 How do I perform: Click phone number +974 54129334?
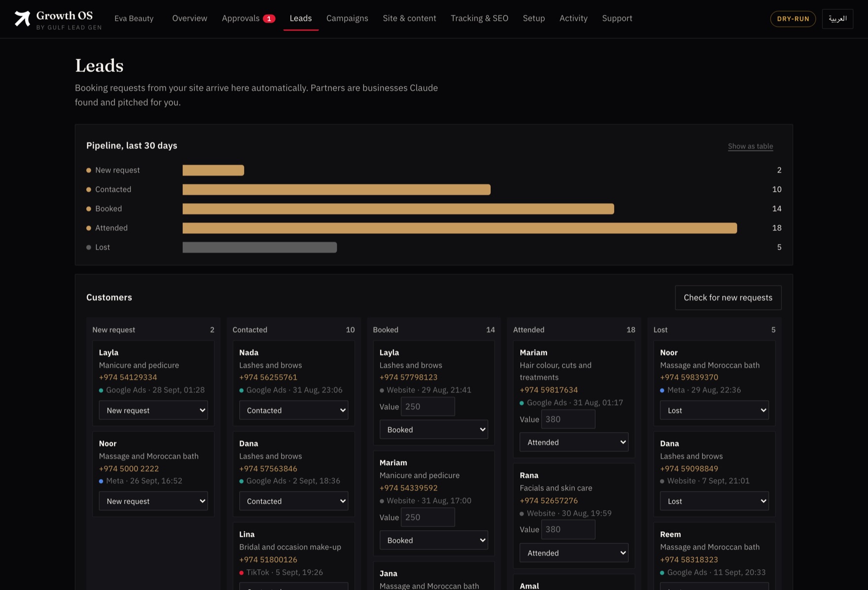coord(128,377)
